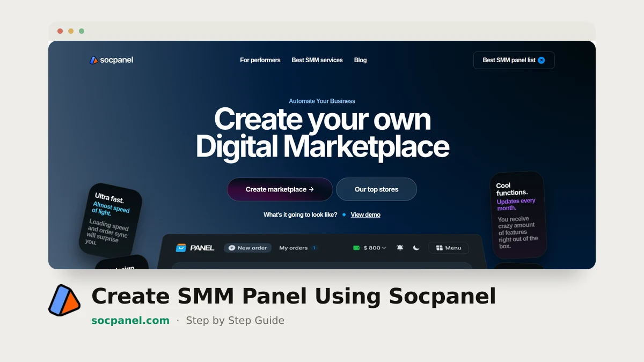Click the blue arrow icon in Best SMM panel list
The height and width of the screenshot is (362, 644).
coord(541,60)
